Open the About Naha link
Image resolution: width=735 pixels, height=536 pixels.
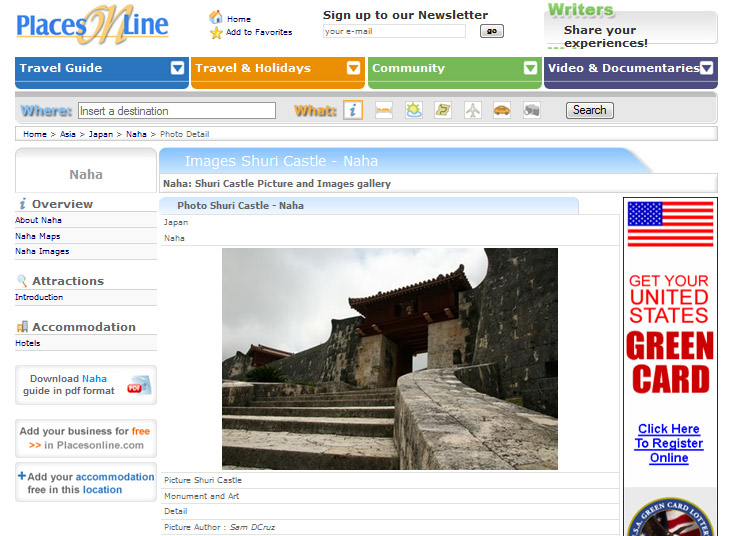point(38,220)
